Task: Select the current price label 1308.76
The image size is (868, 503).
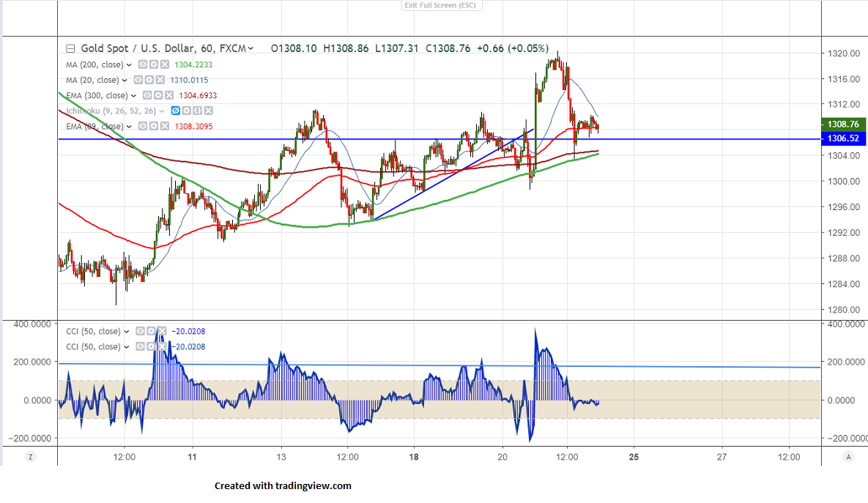Action: (843, 124)
